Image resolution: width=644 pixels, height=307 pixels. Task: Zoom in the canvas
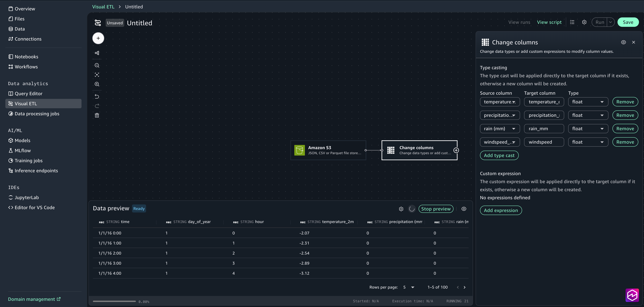pos(97,84)
